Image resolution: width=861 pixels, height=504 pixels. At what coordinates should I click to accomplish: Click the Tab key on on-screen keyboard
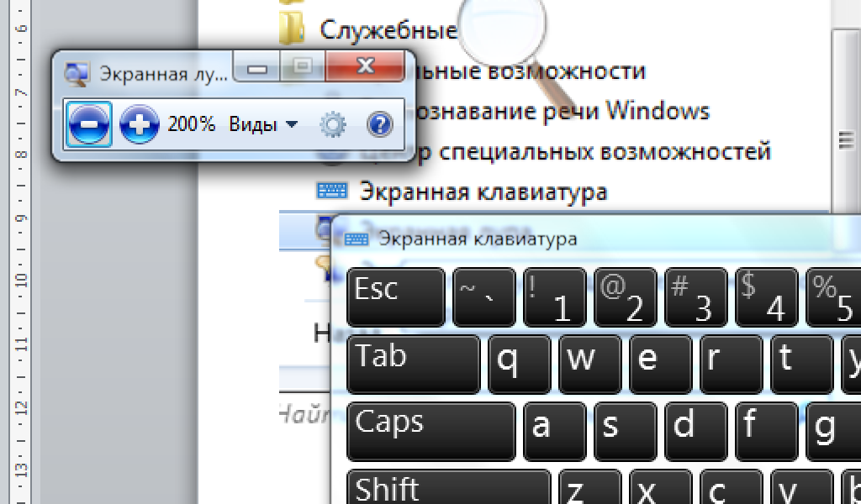coord(414,365)
